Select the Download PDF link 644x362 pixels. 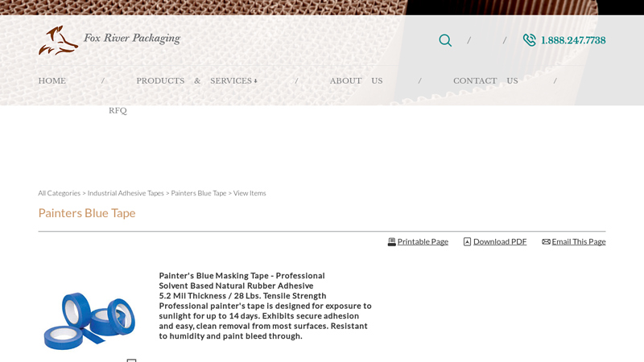coord(500,241)
